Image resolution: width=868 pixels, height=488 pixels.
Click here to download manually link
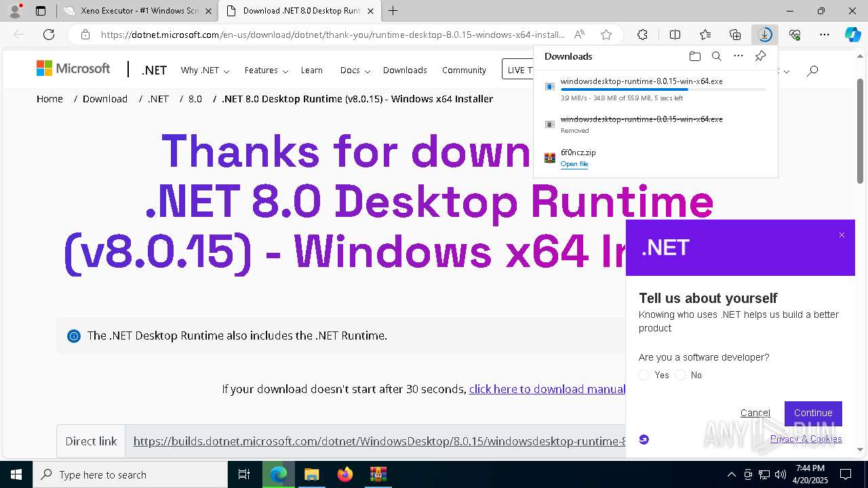click(548, 389)
